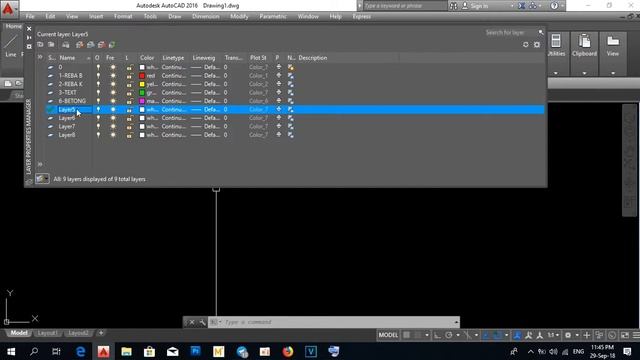
Task: Open the Layer States Manager icon
Action: click(66, 44)
